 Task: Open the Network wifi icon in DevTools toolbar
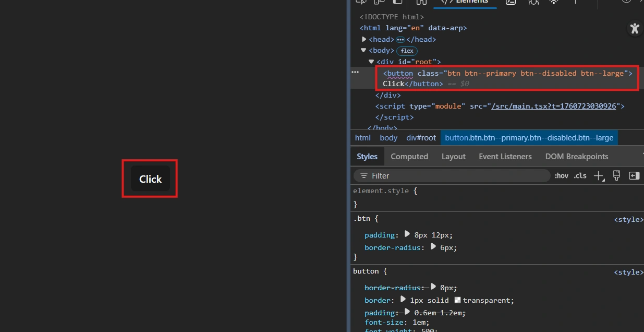[554, 2]
